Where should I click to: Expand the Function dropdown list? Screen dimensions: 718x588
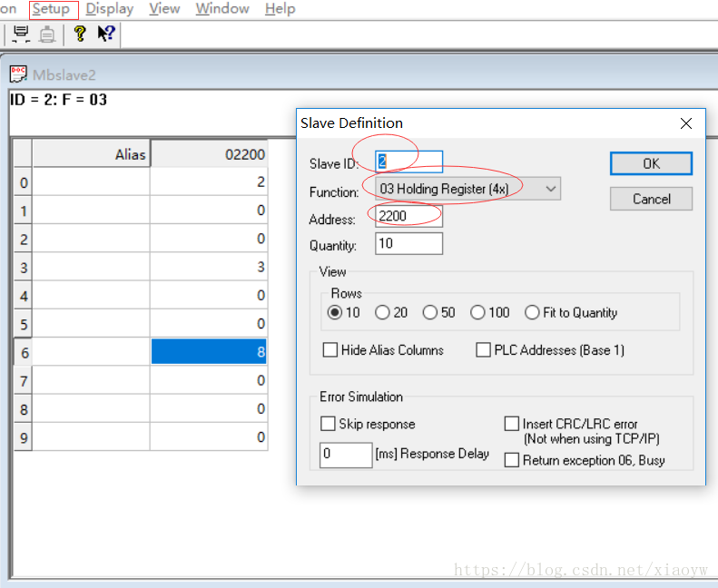551,189
